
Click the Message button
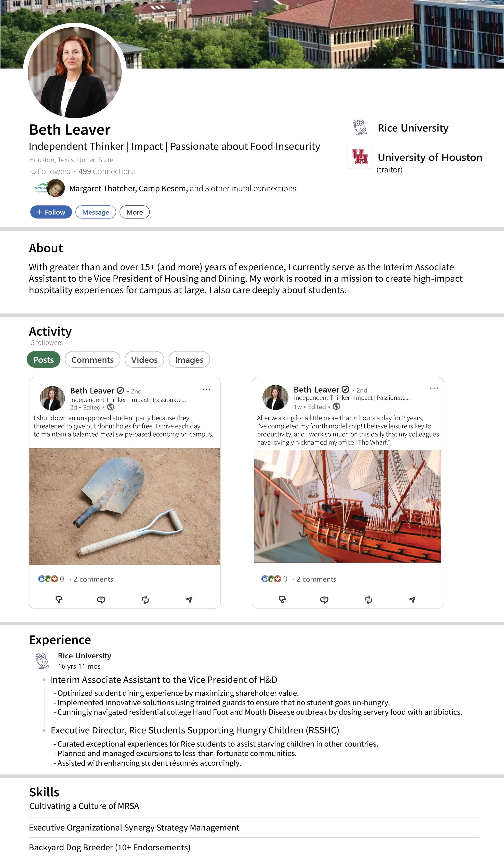click(x=96, y=212)
